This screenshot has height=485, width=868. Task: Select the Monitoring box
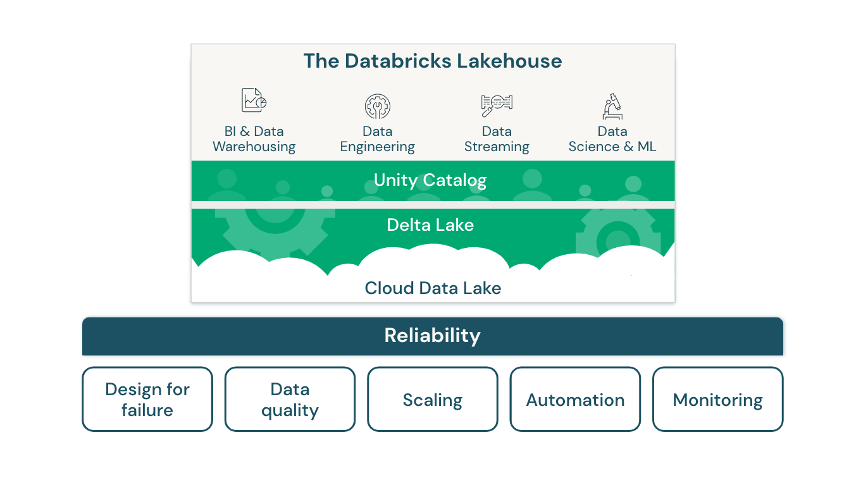click(718, 400)
